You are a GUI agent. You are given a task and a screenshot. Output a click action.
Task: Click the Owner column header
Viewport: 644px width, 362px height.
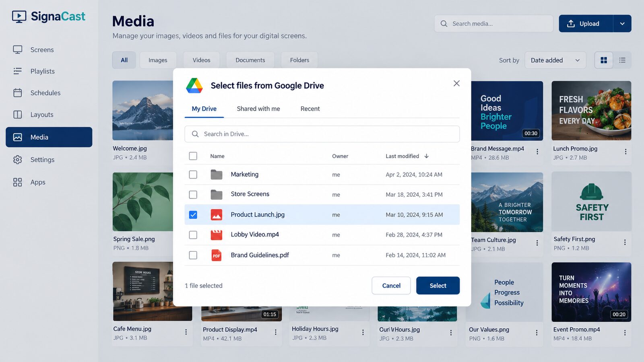coord(340,156)
